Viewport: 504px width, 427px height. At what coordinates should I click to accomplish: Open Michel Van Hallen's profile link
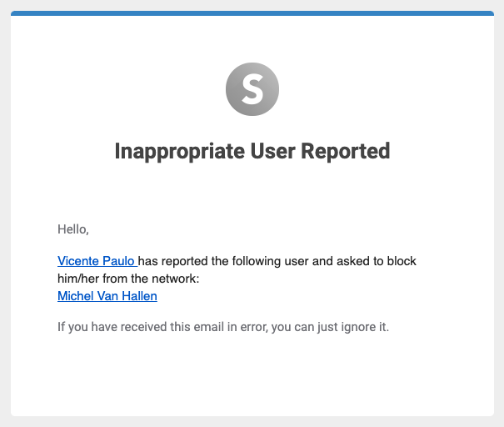107,296
